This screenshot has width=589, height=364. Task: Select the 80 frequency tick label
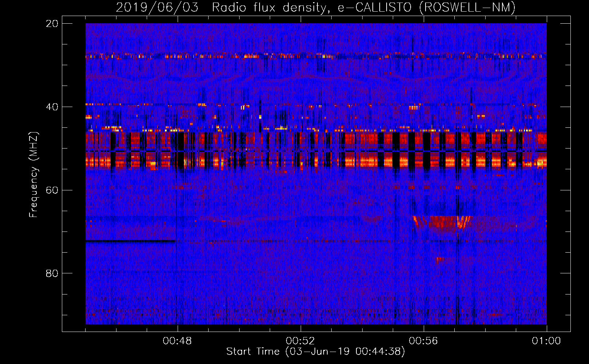pos(52,273)
